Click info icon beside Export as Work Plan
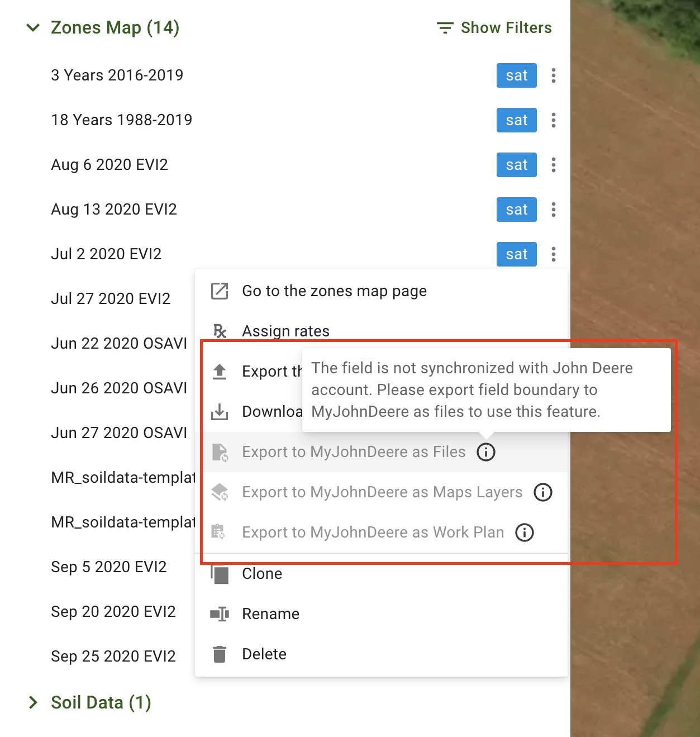The image size is (700, 737). [x=524, y=532]
